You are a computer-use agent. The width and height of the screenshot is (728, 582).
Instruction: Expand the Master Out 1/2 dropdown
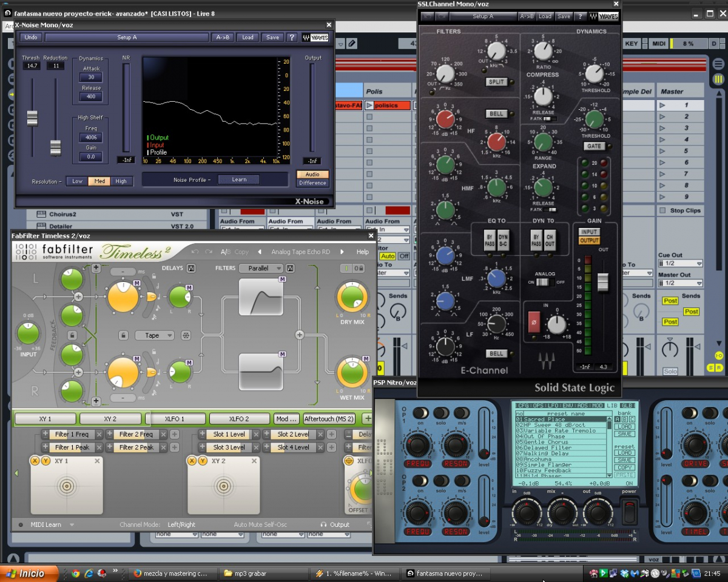point(681,283)
